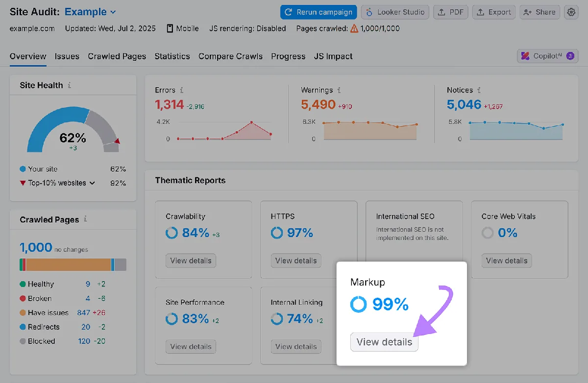
Task: Click the 1,000 crawled pages number
Action: (x=36, y=247)
